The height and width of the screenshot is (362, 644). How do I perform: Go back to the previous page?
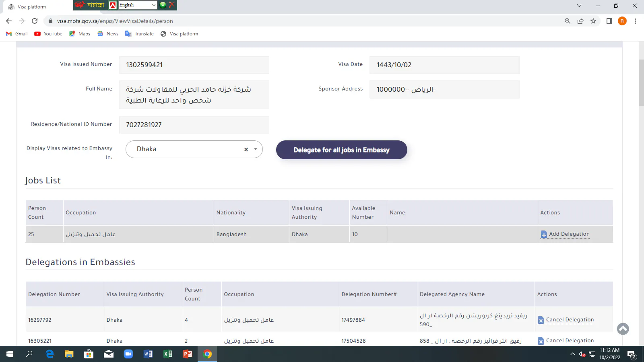point(9,21)
